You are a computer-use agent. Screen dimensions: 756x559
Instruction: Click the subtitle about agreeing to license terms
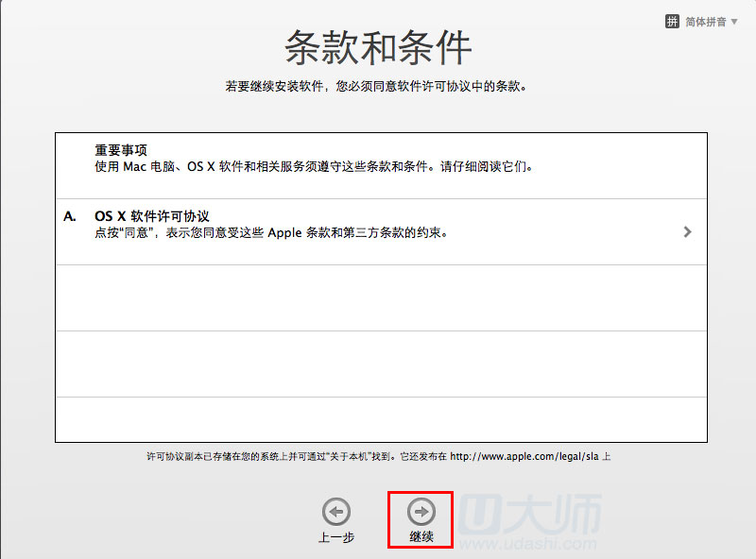coord(376,87)
